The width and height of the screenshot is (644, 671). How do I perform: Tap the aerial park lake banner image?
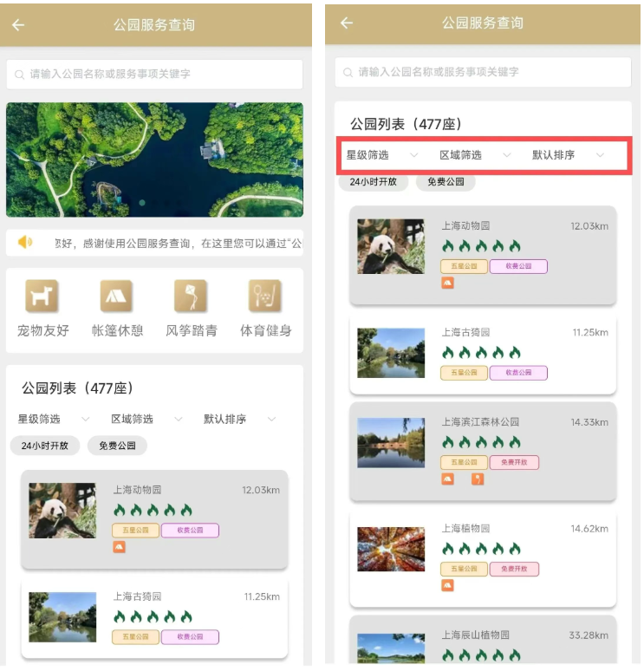(154, 160)
